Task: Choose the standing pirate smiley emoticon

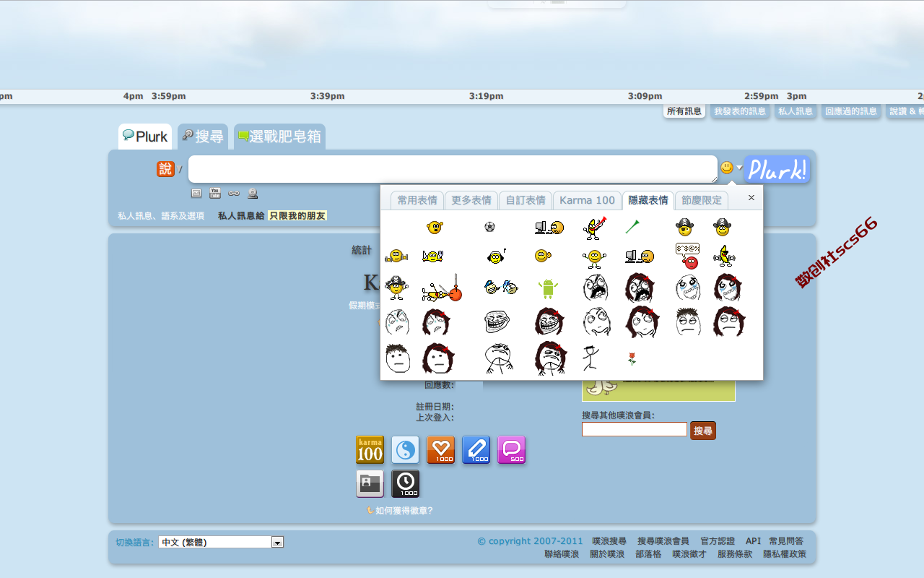Action: [x=396, y=288]
